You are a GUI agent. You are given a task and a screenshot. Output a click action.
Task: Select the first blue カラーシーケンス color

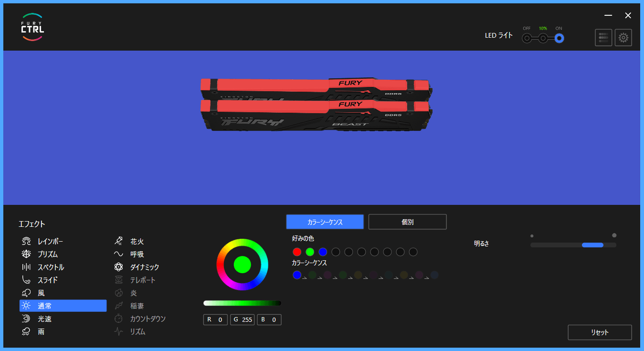297,275
